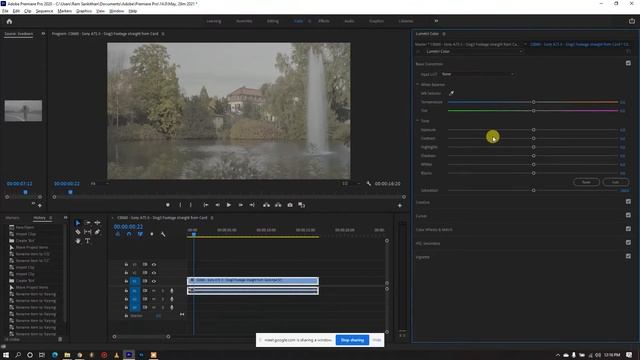Toggle Color Wheels & Match checkbox
The height and width of the screenshot is (360, 640).
pyautogui.click(x=628, y=229)
